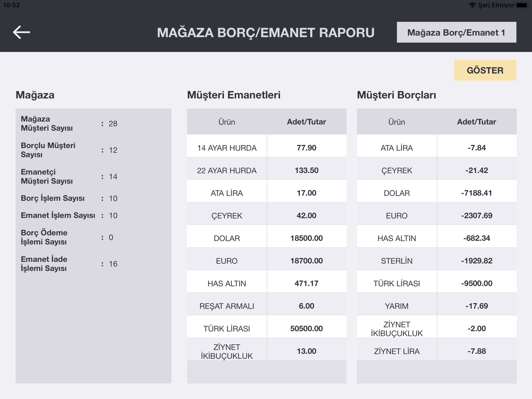Click the Borçlu Müşteri Sayısı label
The height and width of the screenshot is (399, 532).
[48, 150]
